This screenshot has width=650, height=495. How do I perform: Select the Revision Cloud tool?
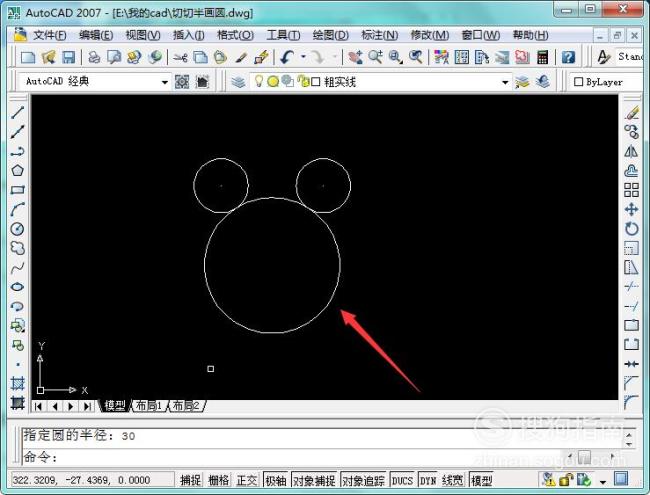(17, 248)
